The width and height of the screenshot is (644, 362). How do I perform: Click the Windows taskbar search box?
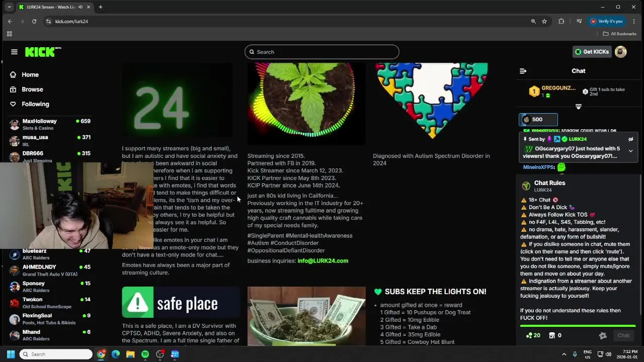coord(56,354)
